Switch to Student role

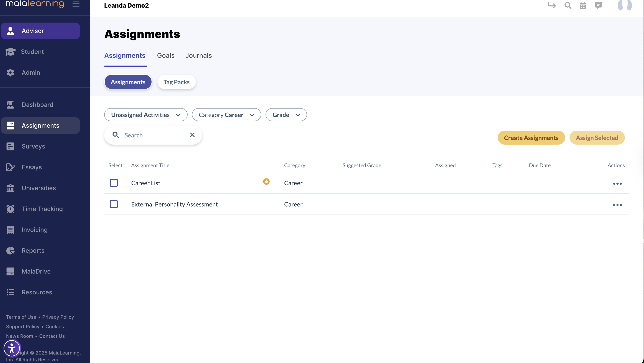pos(41,51)
